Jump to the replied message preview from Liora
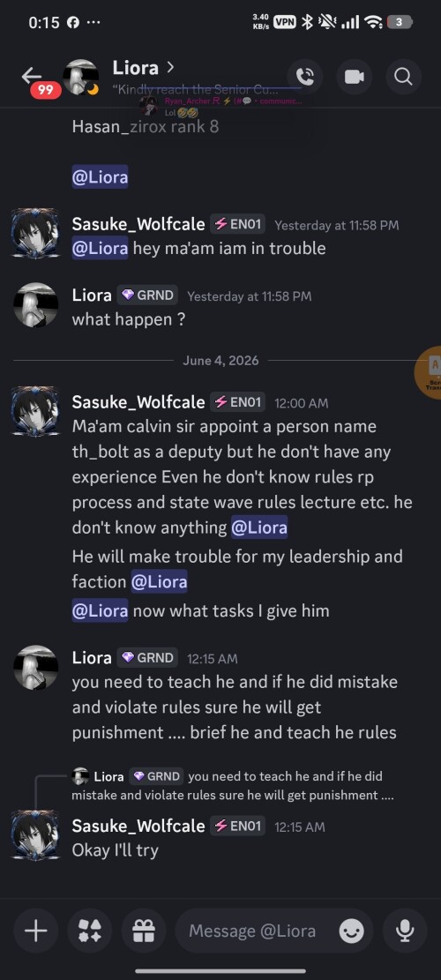 [x=232, y=786]
